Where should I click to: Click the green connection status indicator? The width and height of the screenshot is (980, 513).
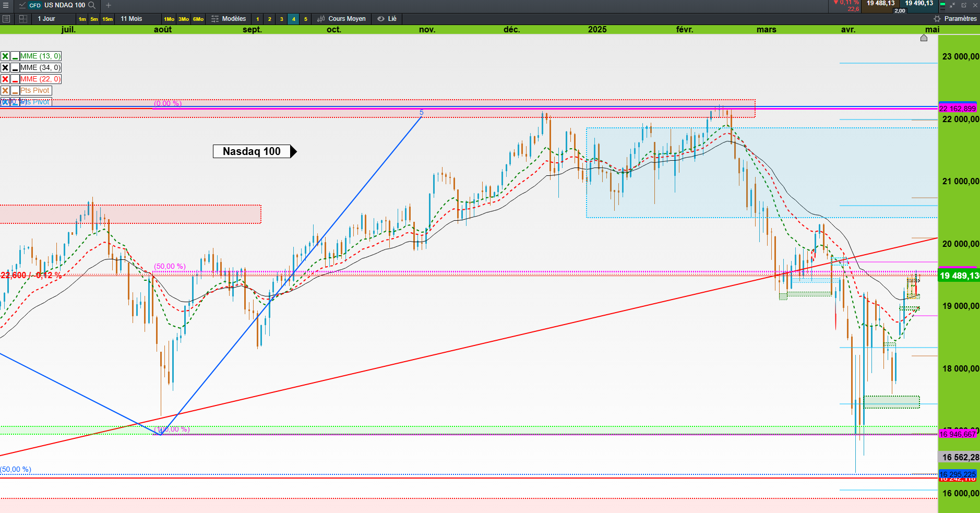[943, 5]
